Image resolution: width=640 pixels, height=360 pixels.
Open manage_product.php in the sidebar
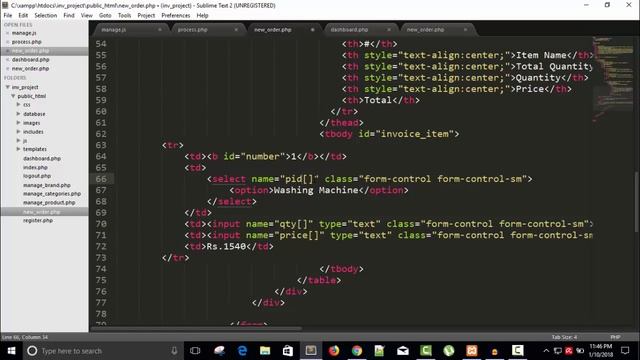click(49, 202)
